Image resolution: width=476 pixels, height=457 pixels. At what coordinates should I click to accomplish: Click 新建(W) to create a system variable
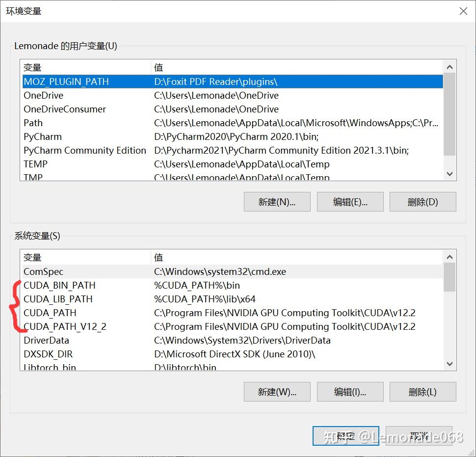point(277,392)
